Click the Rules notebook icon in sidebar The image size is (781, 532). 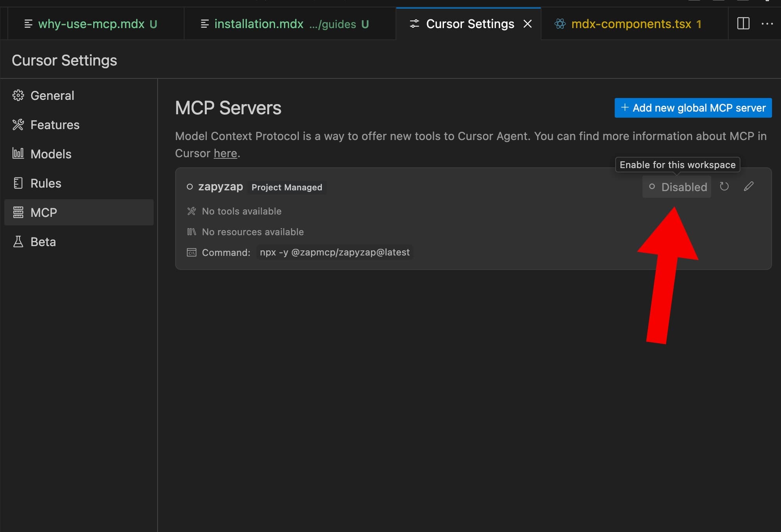point(18,183)
